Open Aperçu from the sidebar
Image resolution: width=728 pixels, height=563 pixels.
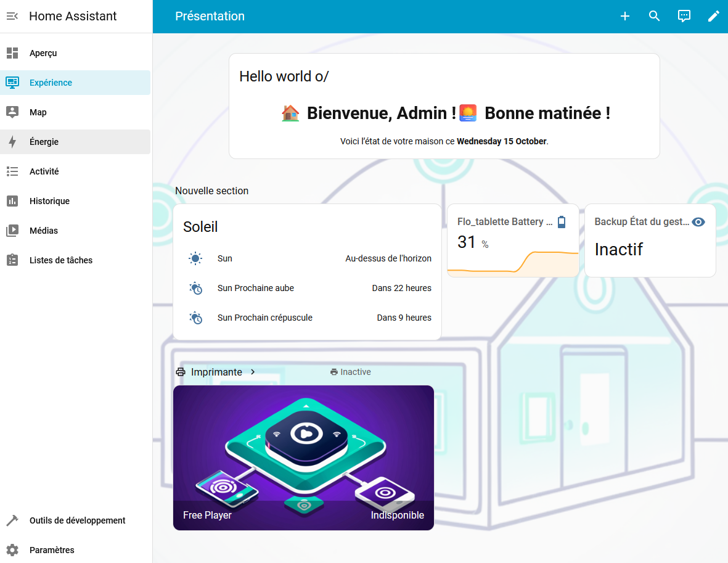(43, 53)
